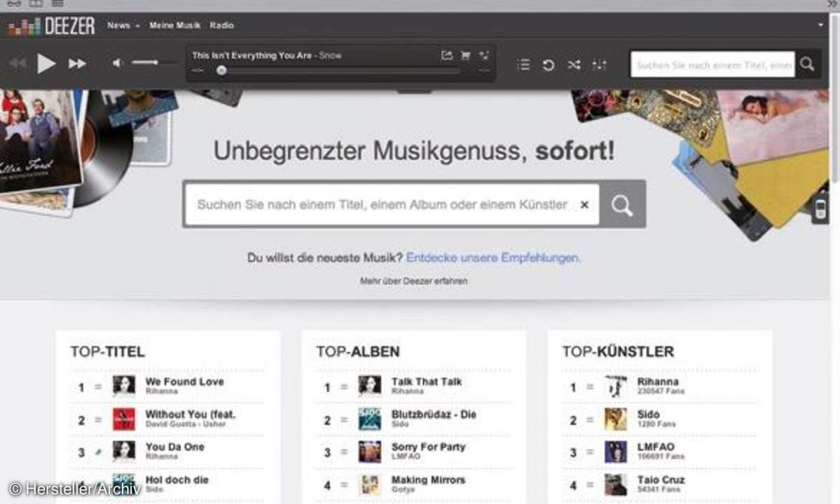Click the mobile phone icon at right edge
The width and height of the screenshot is (840, 504).
820,209
